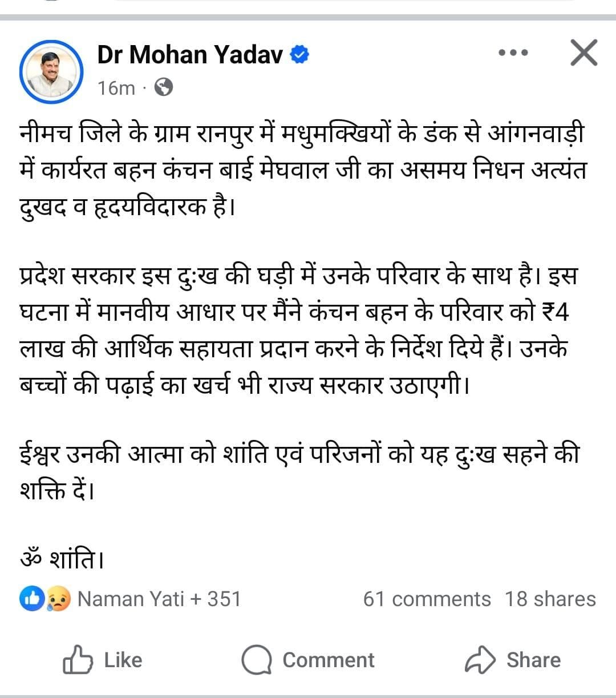The width and height of the screenshot is (616, 698).
Task: Click the blue like reaction icon
Action: 31,598
